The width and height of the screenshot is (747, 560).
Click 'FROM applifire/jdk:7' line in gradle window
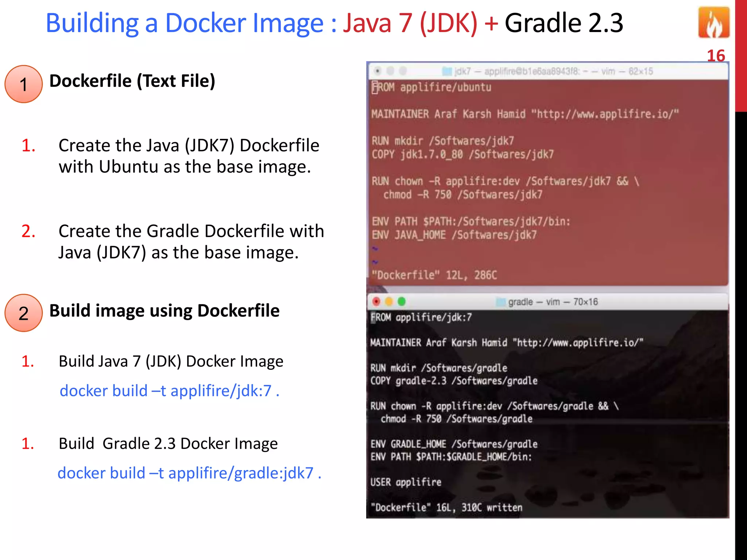click(421, 318)
